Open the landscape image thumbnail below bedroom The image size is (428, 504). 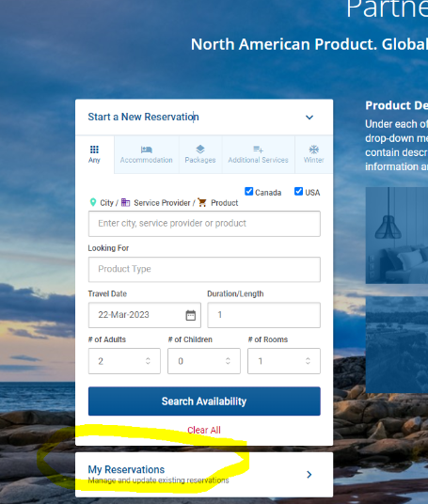point(397,344)
